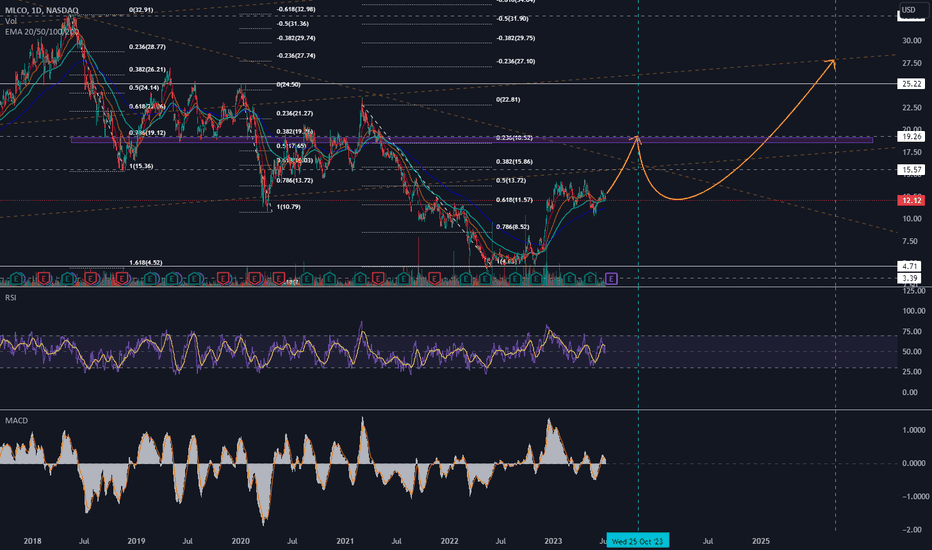932x550 pixels.
Task: Click the -0.618(32.98) Fibonacci label
Action: 296,10
